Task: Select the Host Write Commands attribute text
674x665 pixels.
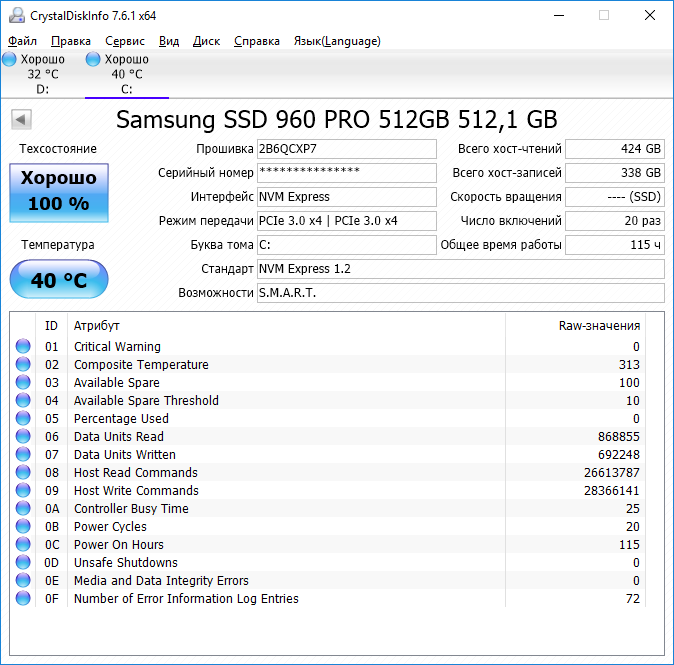Action: [136, 490]
